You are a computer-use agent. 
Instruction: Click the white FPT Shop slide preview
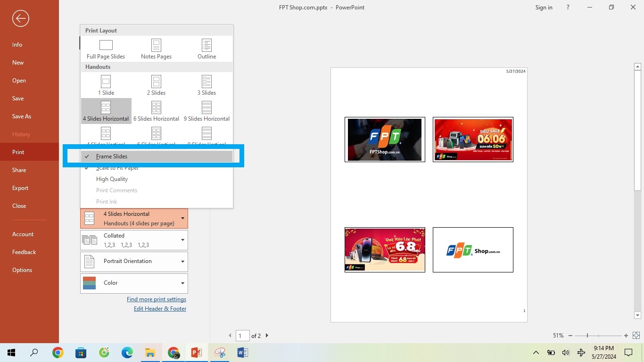(473, 250)
